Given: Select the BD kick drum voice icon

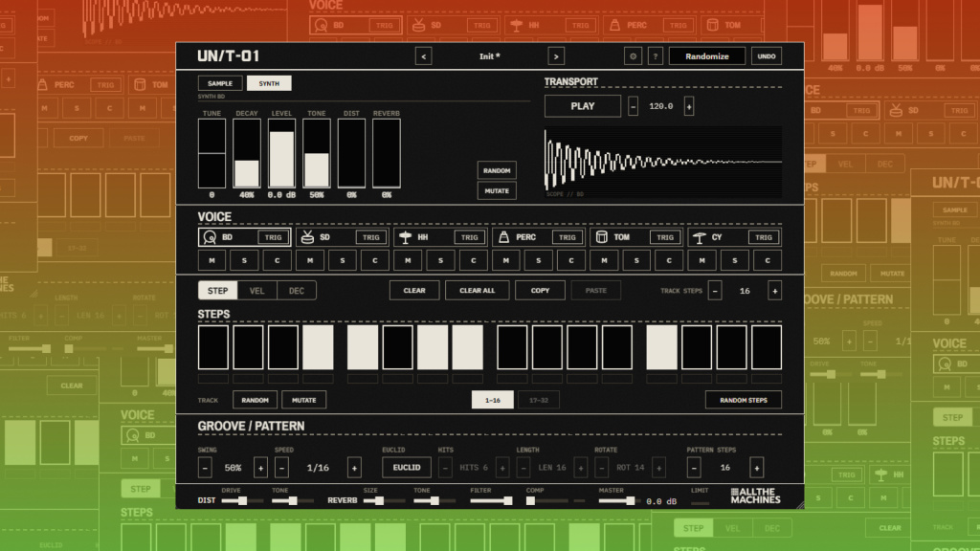Looking at the screenshot, I should [210, 237].
